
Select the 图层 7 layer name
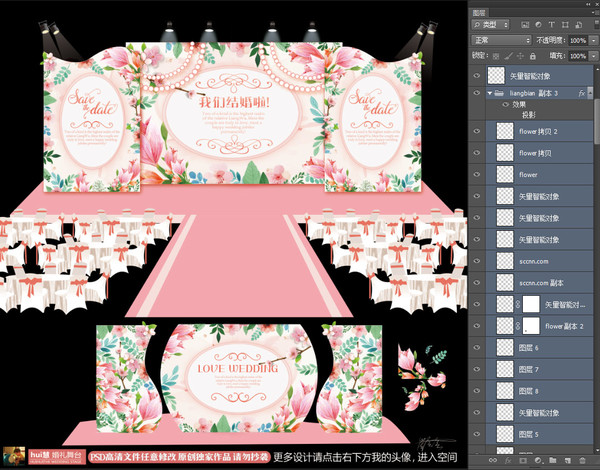pyautogui.click(x=528, y=369)
